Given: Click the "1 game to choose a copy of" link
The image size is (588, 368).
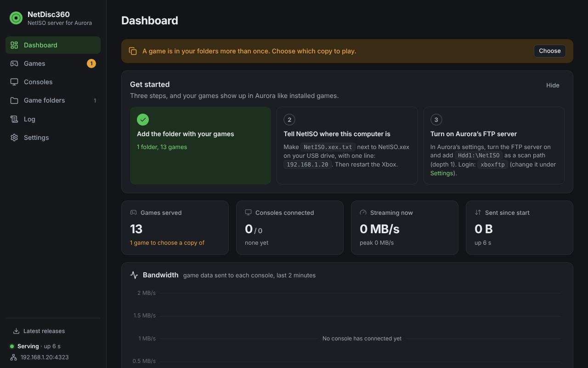Looking at the screenshot, I should tap(167, 242).
